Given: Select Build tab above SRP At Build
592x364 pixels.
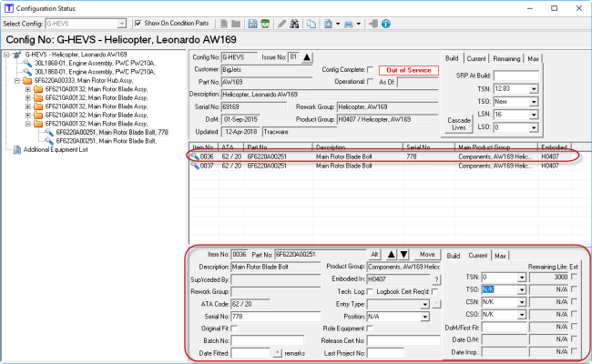Looking at the screenshot, I should (x=452, y=58).
